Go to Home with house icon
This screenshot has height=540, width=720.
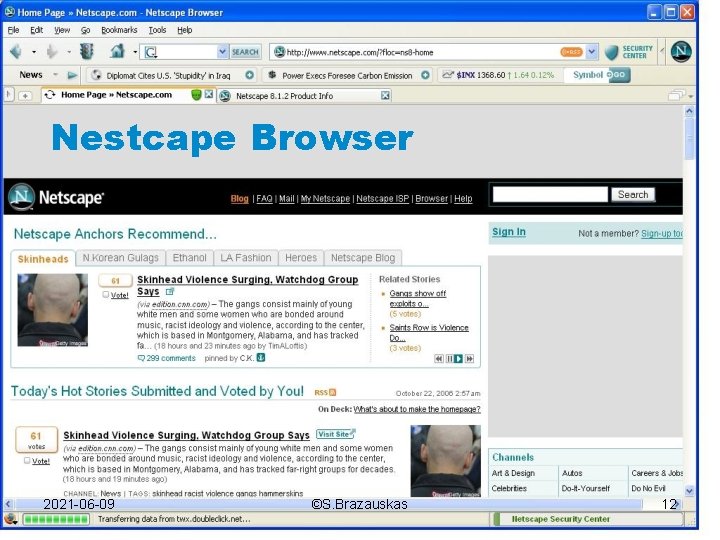click(118, 51)
